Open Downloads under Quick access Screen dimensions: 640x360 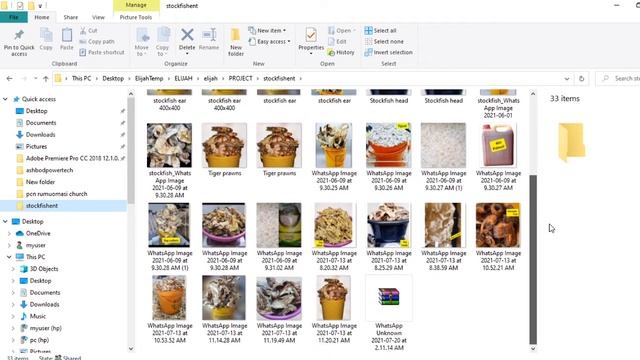click(x=40, y=135)
